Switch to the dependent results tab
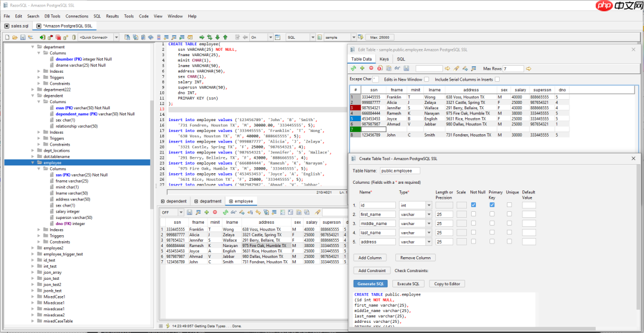Screen dimensions: 644x333 tap(174, 202)
